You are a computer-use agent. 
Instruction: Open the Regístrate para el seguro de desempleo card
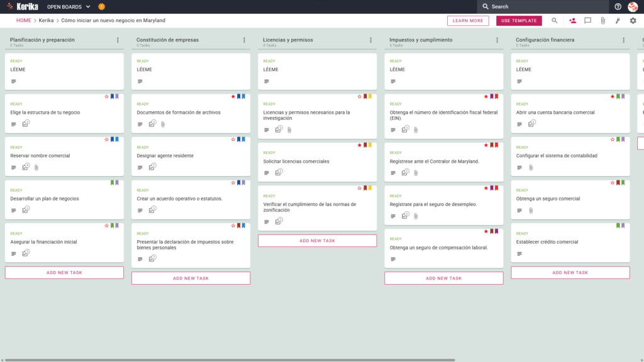444,205
